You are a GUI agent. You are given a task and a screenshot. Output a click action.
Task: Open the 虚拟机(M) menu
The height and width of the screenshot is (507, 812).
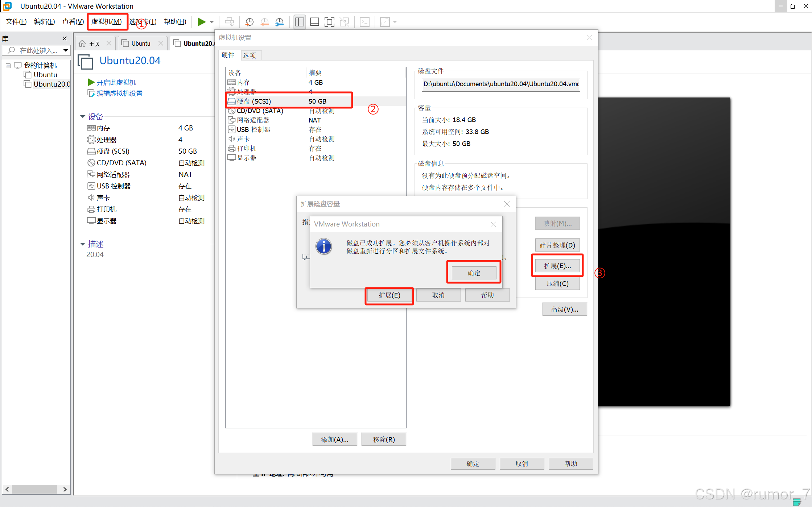(x=107, y=22)
